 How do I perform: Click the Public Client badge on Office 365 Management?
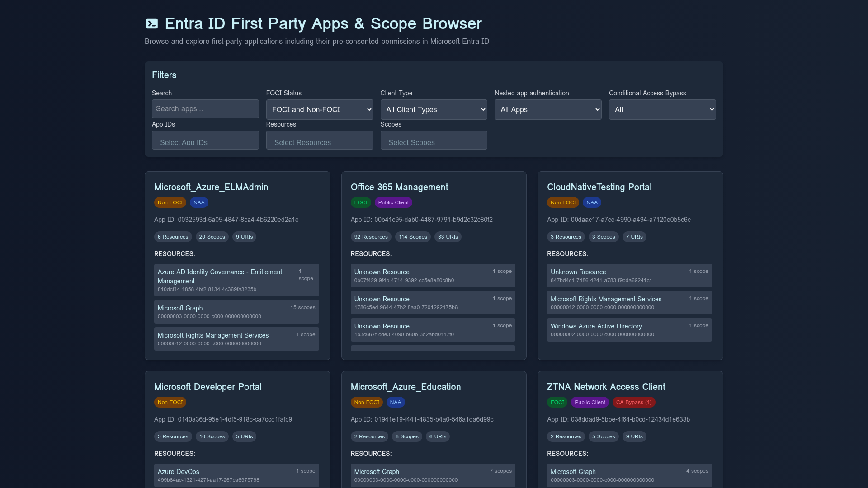[x=393, y=202]
